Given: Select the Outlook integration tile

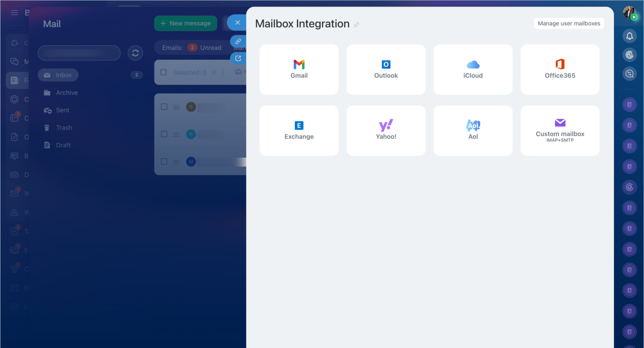Looking at the screenshot, I should (x=386, y=69).
